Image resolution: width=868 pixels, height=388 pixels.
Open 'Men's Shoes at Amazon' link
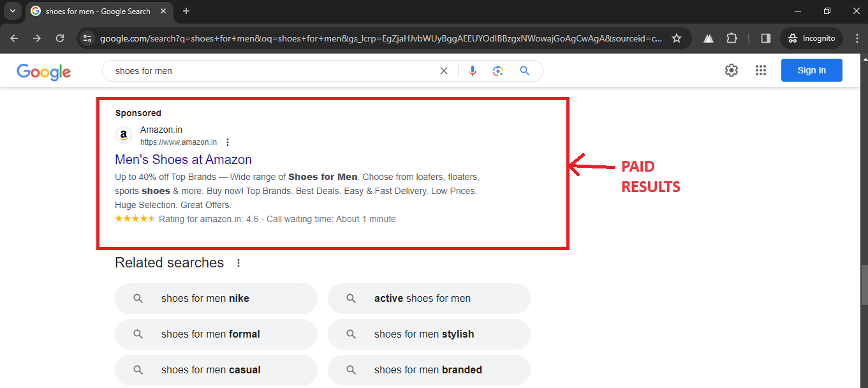tap(183, 160)
